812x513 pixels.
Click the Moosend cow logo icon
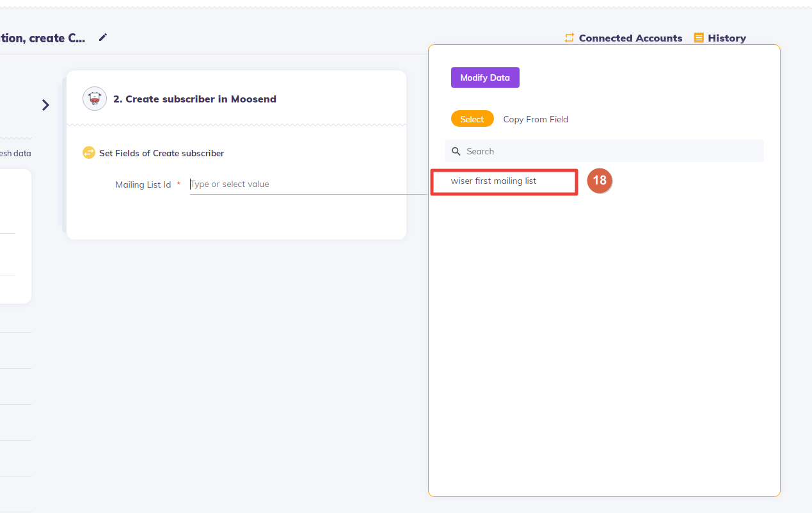(95, 99)
